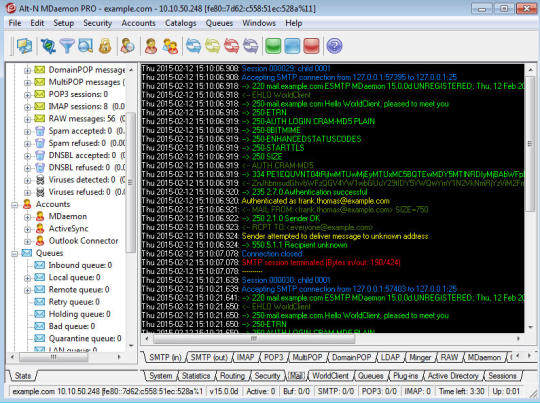
Task: Click the log pane scroll down arrow
Action: [530, 328]
